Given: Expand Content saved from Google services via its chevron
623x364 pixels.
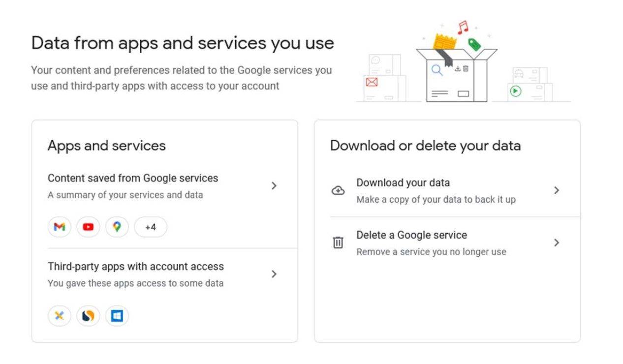Looking at the screenshot, I should pos(274,185).
